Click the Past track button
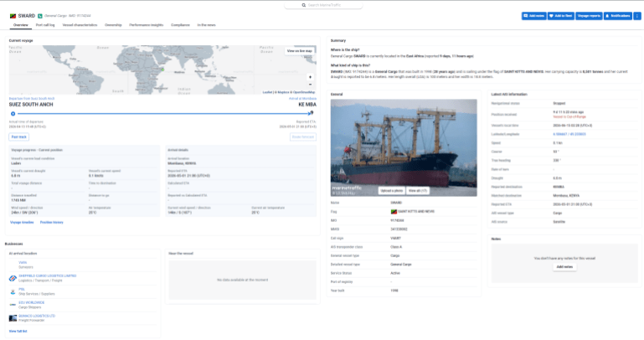644x340 pixels. tap(19, 137)
